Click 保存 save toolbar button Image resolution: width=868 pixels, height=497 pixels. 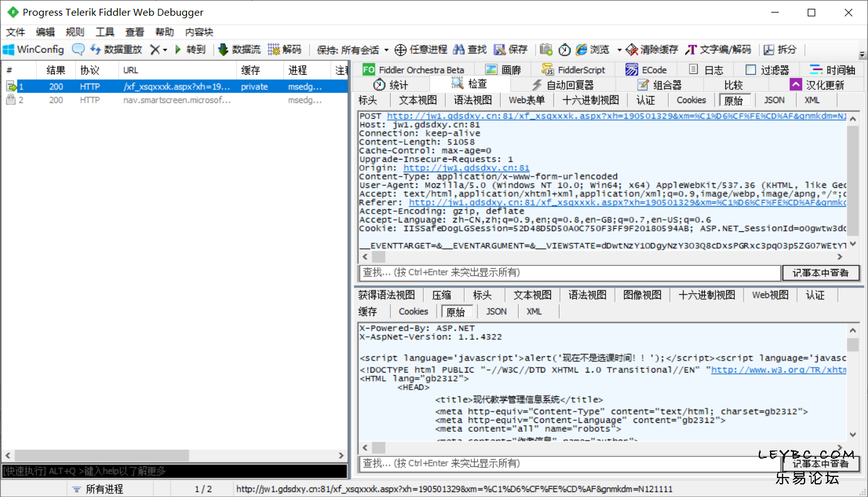(511, 49)
